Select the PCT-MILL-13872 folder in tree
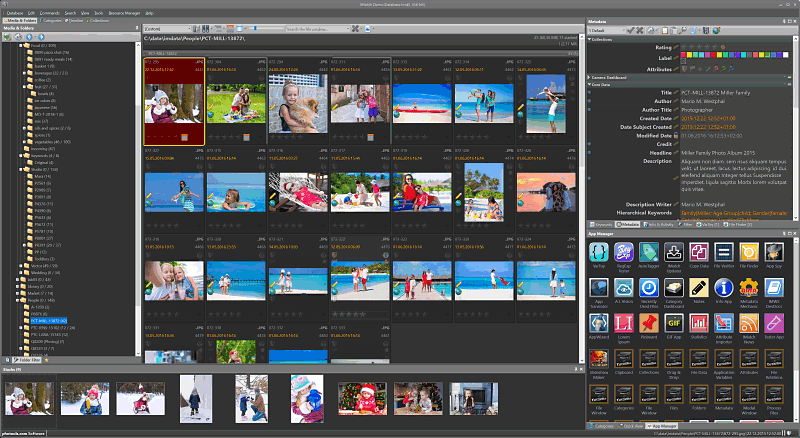 pos(48,321)
